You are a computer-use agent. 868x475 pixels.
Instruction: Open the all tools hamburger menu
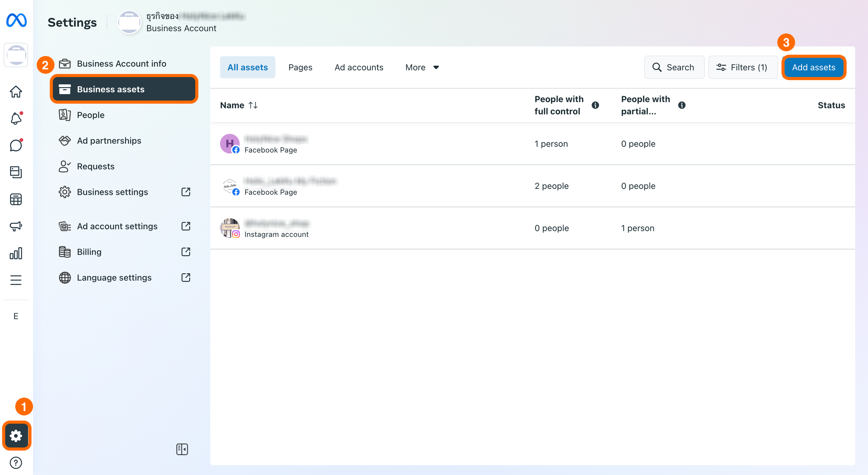tap(16, 280)
